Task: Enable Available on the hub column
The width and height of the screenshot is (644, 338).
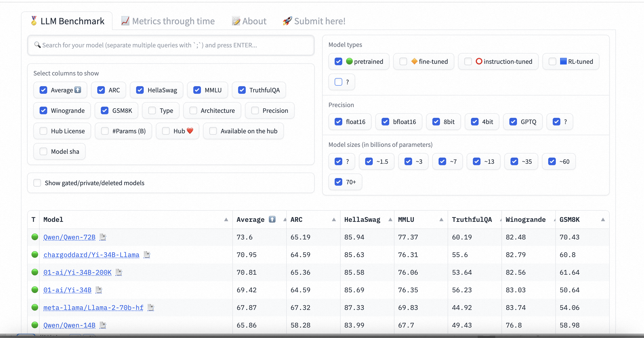Action: point(213,131)
